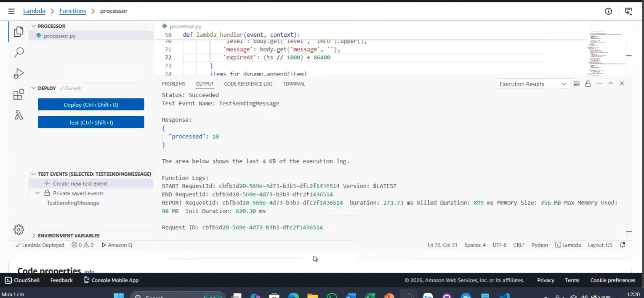The image size is (644, 298).
Task: Open the Manage gear in the activity bar
Action: (x=19, y=230)
